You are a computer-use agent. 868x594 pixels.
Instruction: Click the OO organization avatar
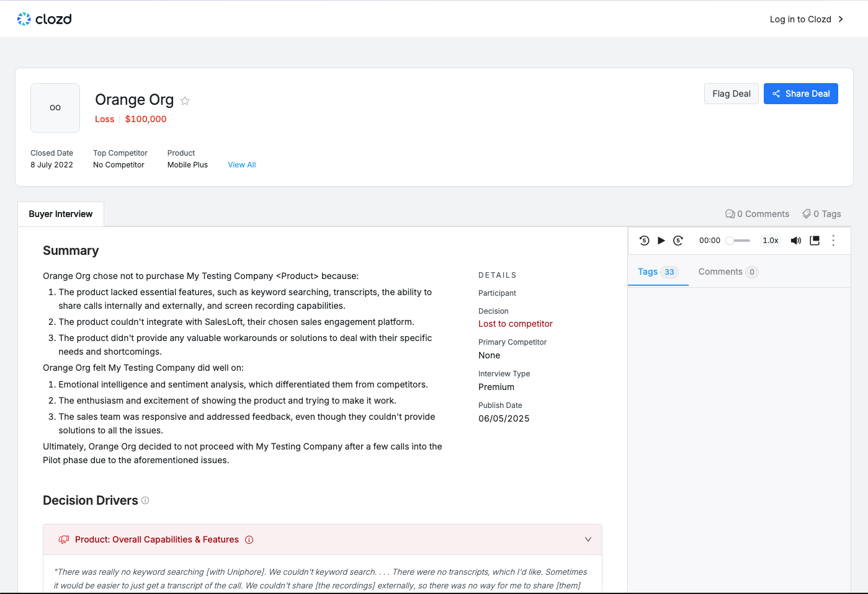pos(55,108)
